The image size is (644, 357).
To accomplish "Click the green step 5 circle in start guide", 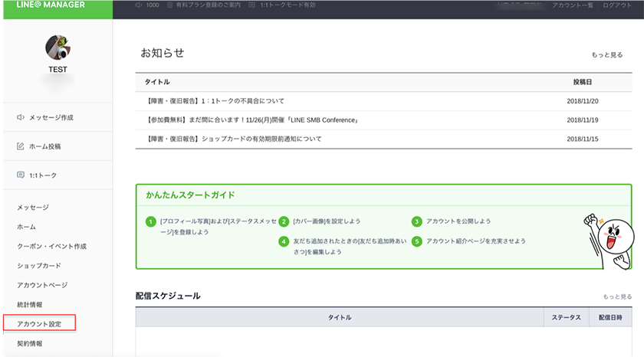I will click(417, 241).
